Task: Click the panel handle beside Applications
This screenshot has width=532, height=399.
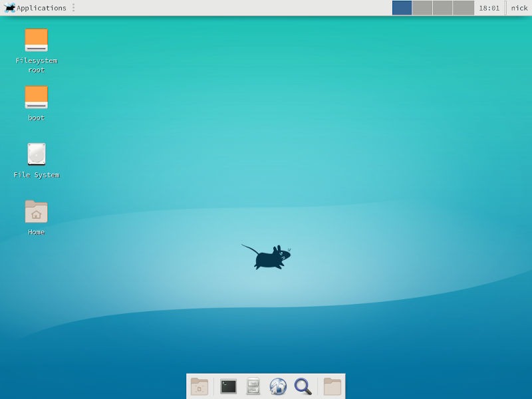Action: [73, 8]
